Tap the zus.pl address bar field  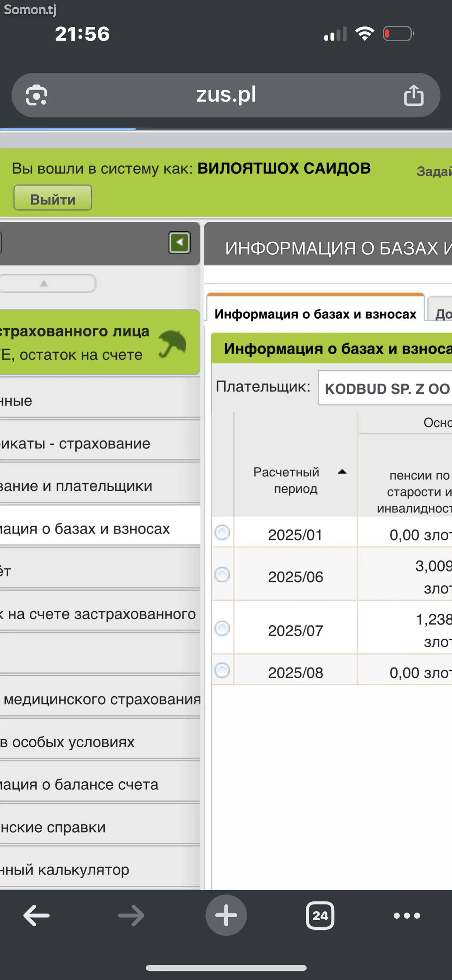pyautogui.click(x=226, y=95)
